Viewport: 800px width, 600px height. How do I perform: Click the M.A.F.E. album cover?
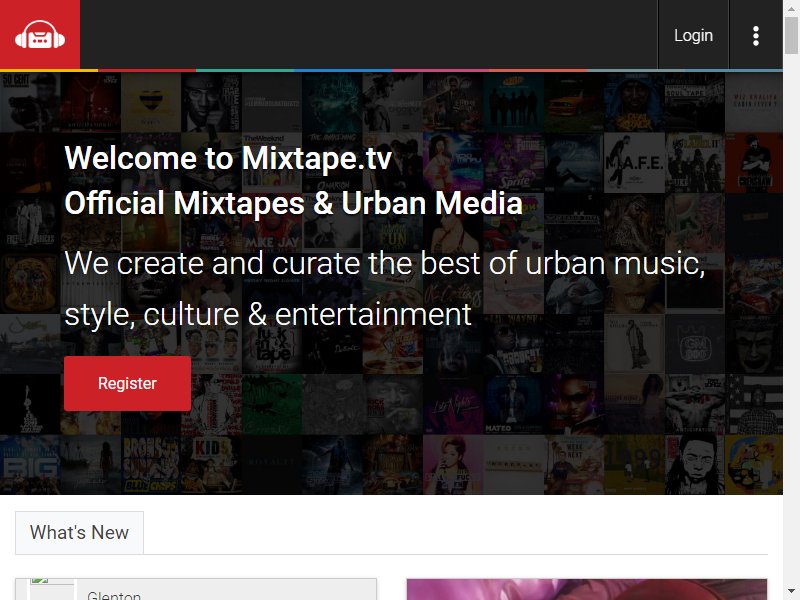click(634, 163)
